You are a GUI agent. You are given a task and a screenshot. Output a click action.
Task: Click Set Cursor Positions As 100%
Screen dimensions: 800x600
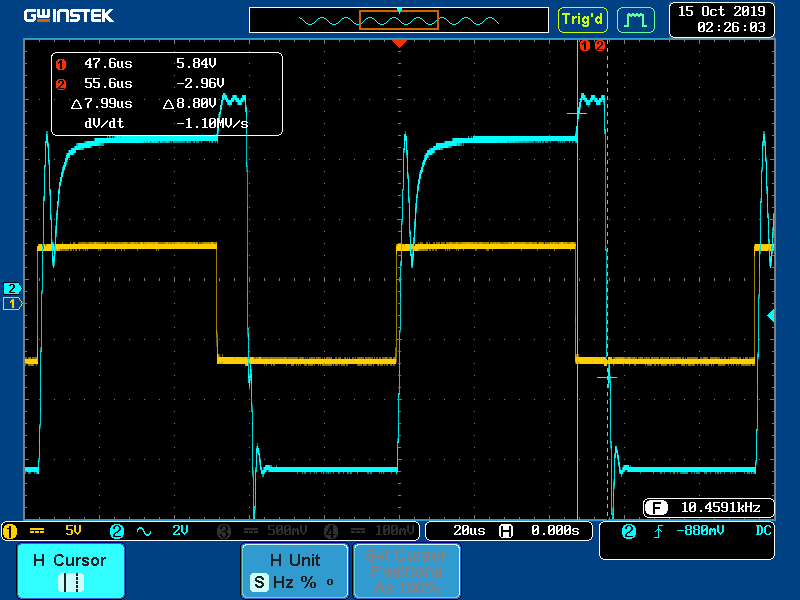tap(407, 570)
